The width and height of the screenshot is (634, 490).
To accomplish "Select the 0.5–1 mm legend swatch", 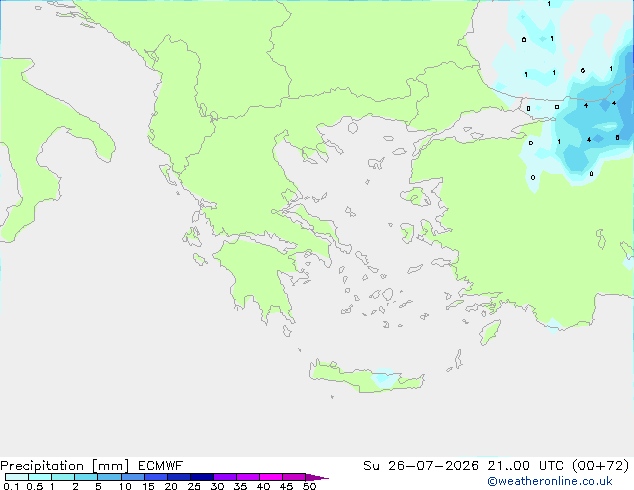I will (40, 477).
